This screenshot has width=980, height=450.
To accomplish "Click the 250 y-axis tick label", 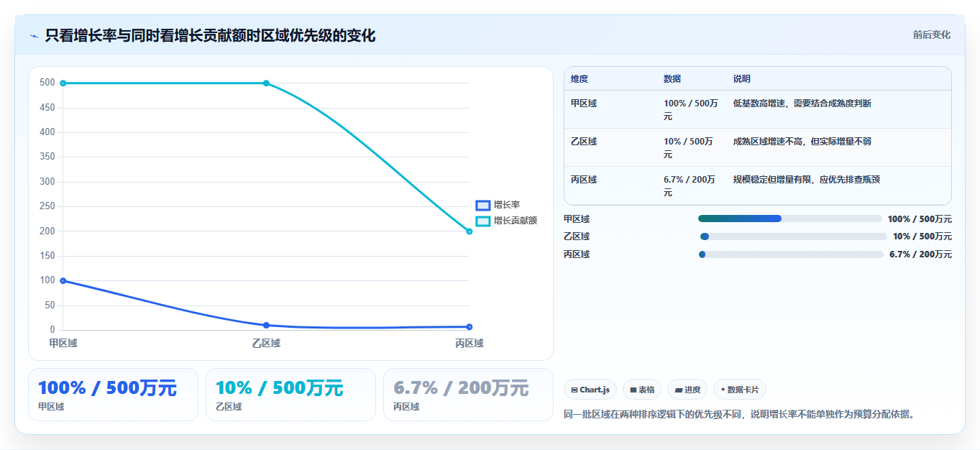I will click(x=47, y=206).
